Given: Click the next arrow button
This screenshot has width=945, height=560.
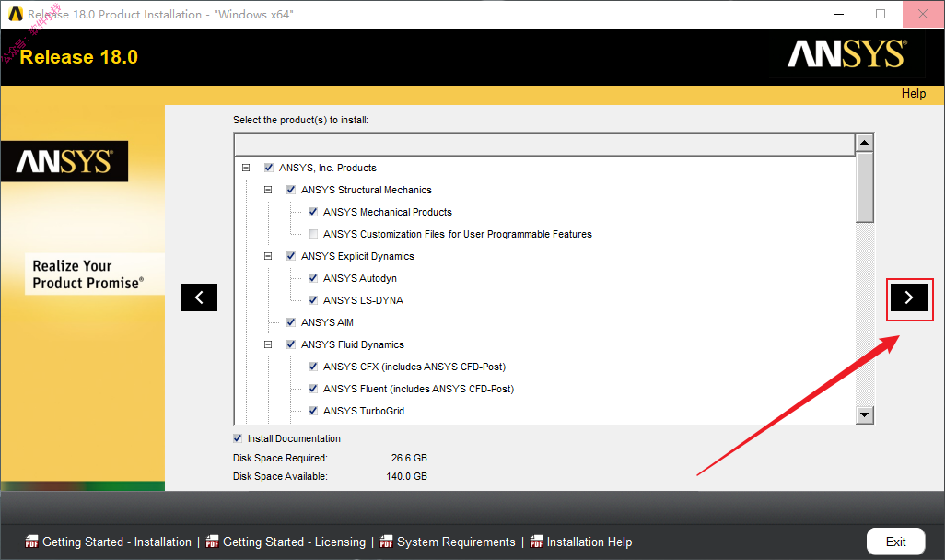Looking at the screenshot, I should [909, 297].
